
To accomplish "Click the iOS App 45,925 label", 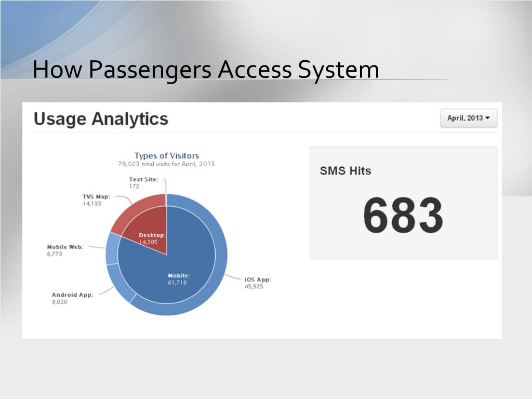I will coord(258,283).
